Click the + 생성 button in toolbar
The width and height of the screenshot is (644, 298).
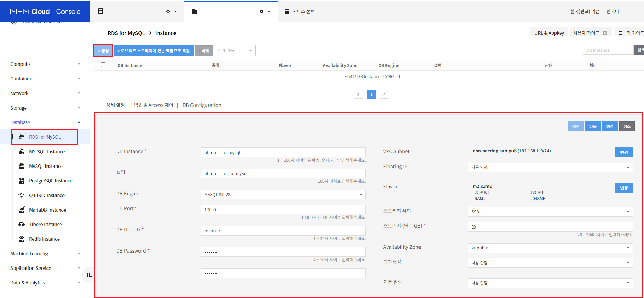coord(103,51)
